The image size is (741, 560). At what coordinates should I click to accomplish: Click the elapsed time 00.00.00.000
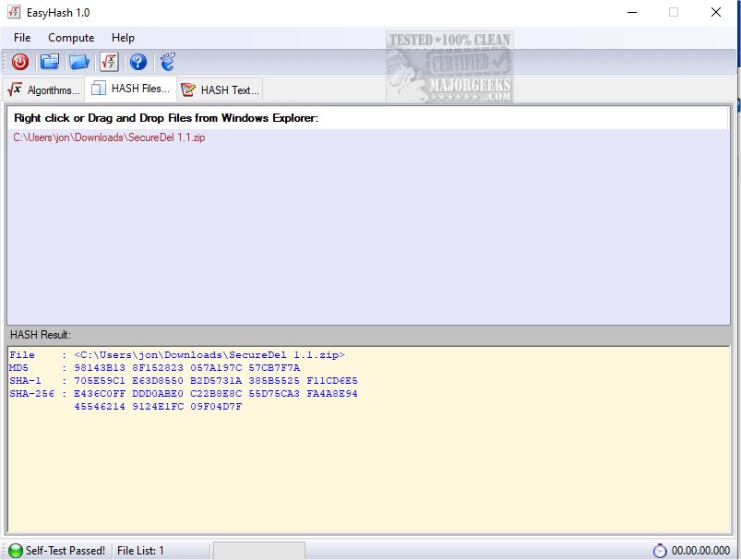coord(700,551)
